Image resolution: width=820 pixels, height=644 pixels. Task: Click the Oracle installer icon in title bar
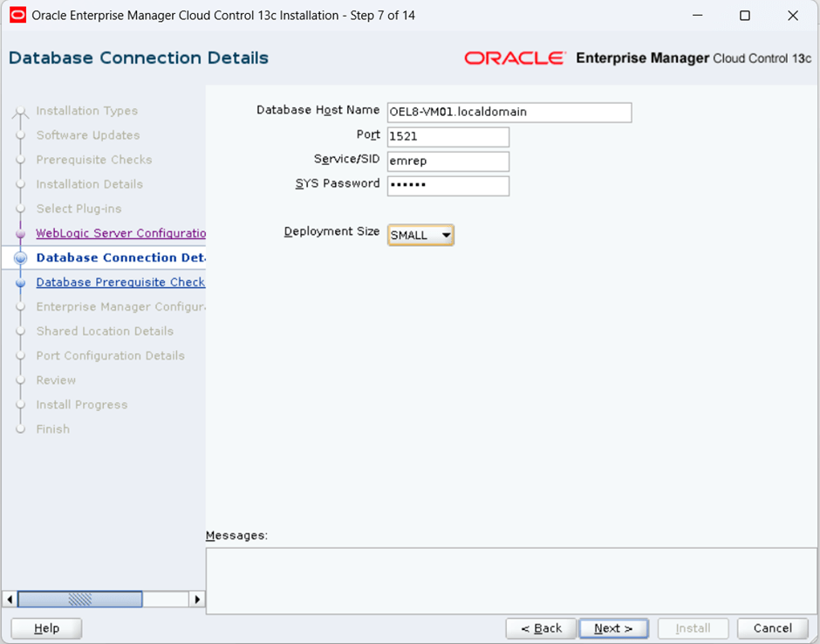coord(17,16)
